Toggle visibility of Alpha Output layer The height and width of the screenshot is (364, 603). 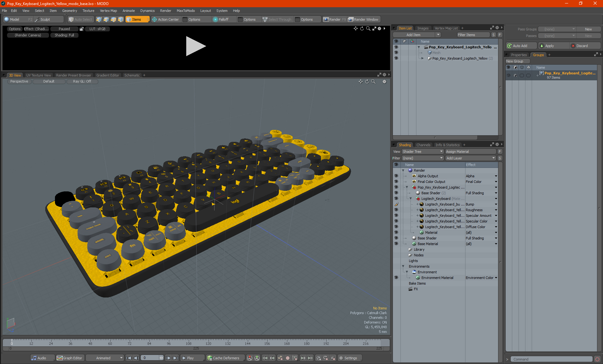(x=396, y=176)
